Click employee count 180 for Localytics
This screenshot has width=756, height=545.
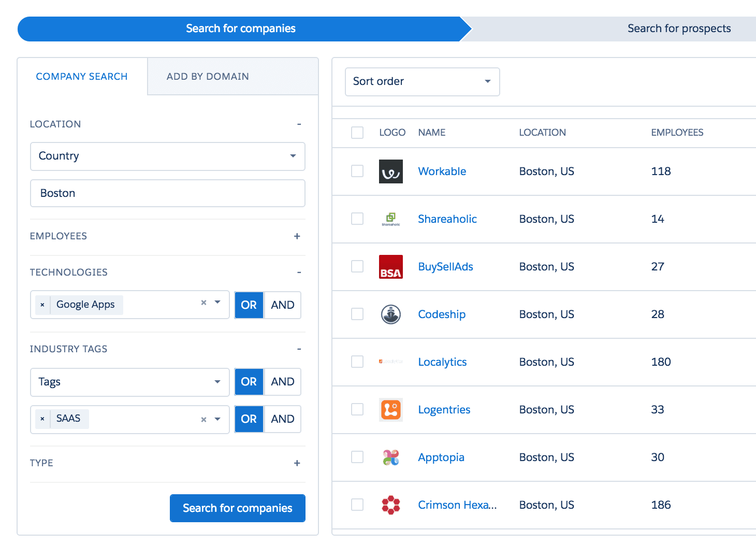(x=661, y=362)
